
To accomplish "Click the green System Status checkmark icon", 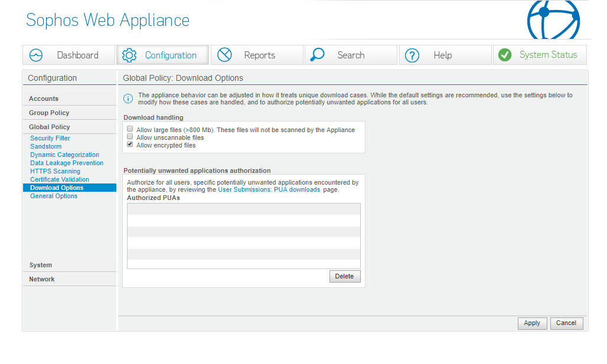I will tap(505, 54).
